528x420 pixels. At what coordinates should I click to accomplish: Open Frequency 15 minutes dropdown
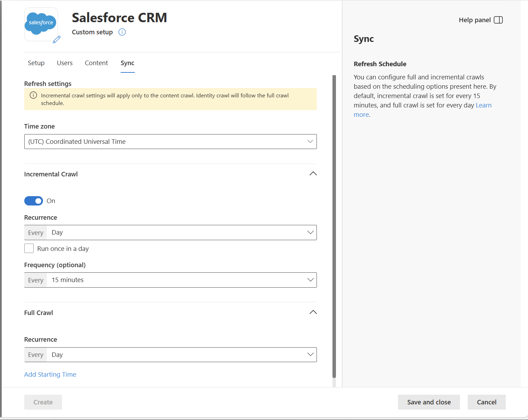click(171, 280)
